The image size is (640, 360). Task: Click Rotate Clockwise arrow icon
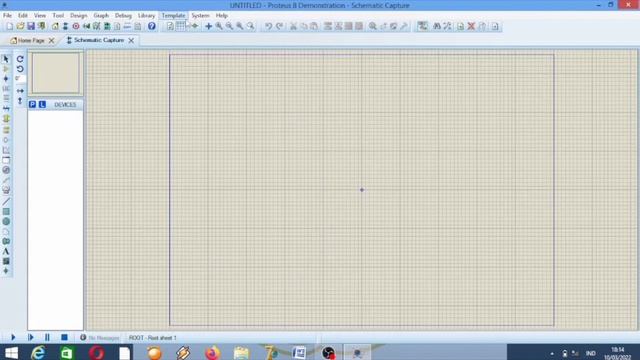(x=20, y=59)
